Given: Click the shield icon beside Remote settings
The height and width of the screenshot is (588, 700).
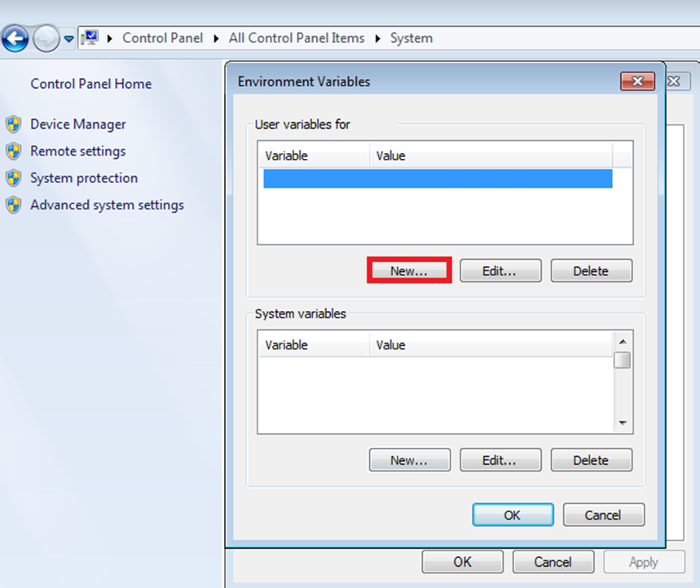Looking at the screenshot, I should [13, 151].
